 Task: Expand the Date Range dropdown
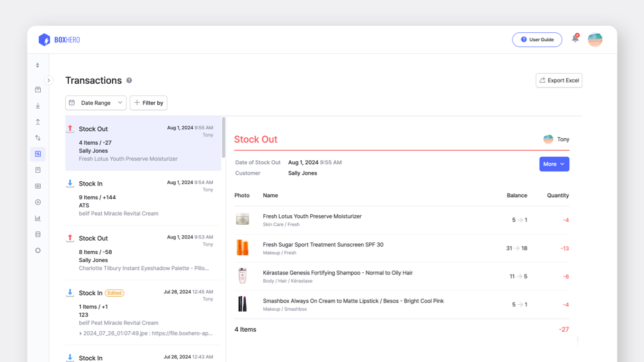(x=95, y=103)
